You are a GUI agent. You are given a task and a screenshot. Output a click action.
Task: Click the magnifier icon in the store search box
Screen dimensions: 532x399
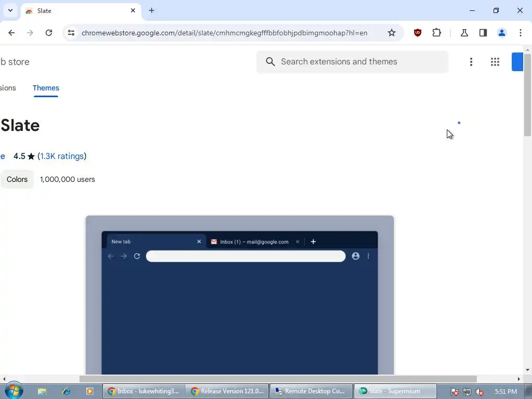[x=270, y=61]
